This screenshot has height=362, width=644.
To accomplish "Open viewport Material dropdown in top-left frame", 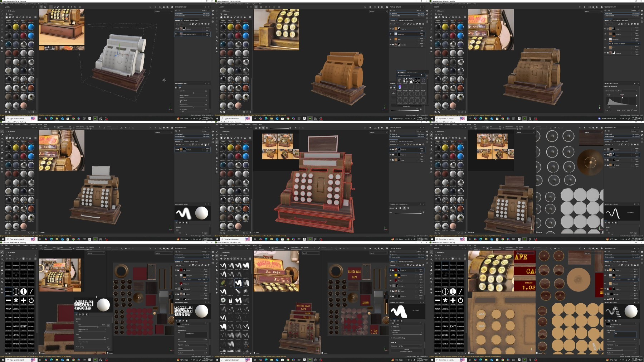I will coord(164,11).
